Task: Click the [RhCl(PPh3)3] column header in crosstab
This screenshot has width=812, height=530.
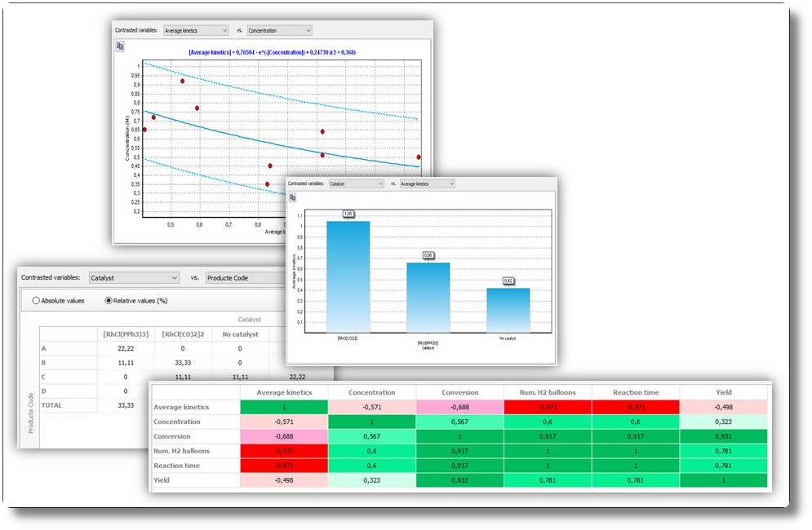Action: pyautogui.click(x=126, y=334)
